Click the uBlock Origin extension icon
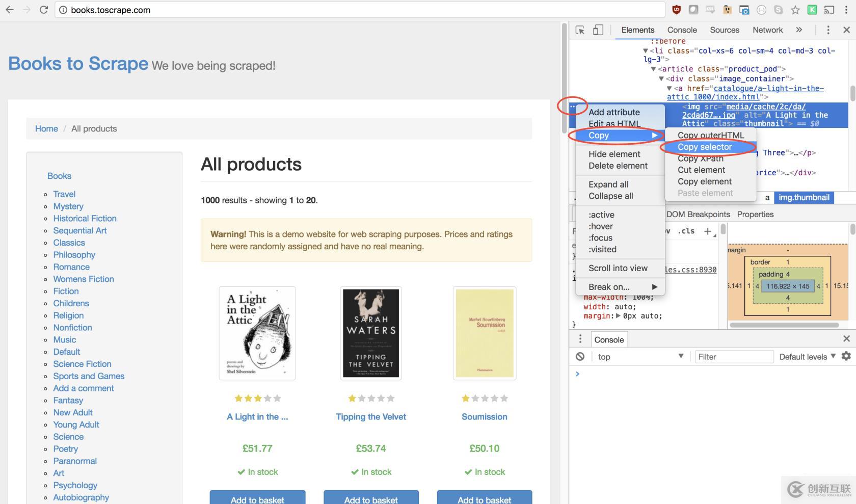Screen dimensions: 856x504 (676, 10)
